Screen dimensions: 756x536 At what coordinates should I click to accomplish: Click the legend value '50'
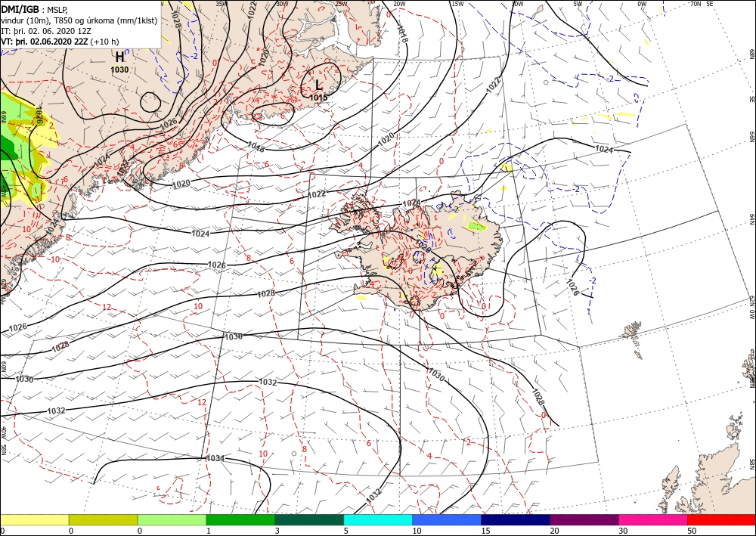coord(692,531)
